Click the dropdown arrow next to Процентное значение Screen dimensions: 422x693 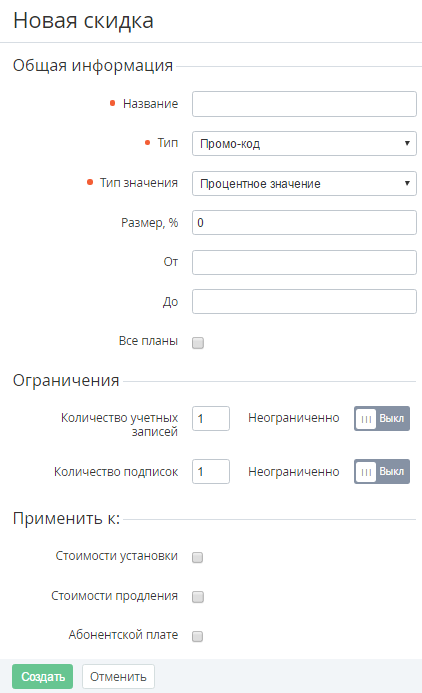point(407,183)
